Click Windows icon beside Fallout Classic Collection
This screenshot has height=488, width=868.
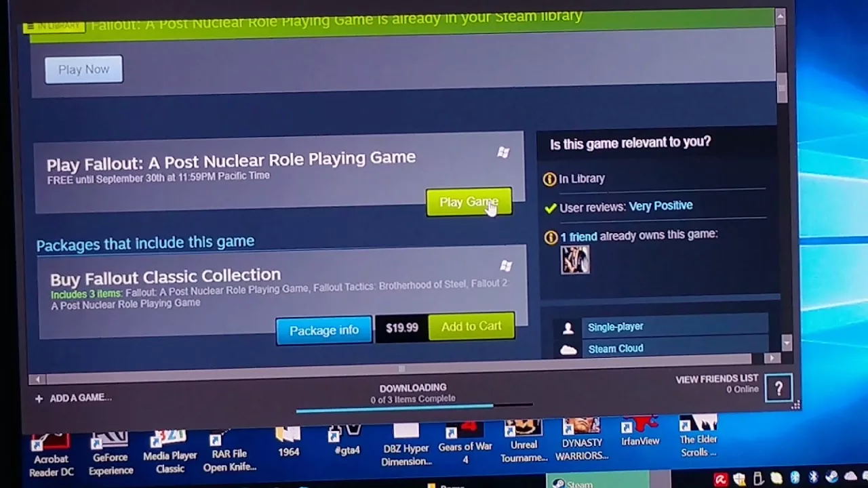coord(506,266)
